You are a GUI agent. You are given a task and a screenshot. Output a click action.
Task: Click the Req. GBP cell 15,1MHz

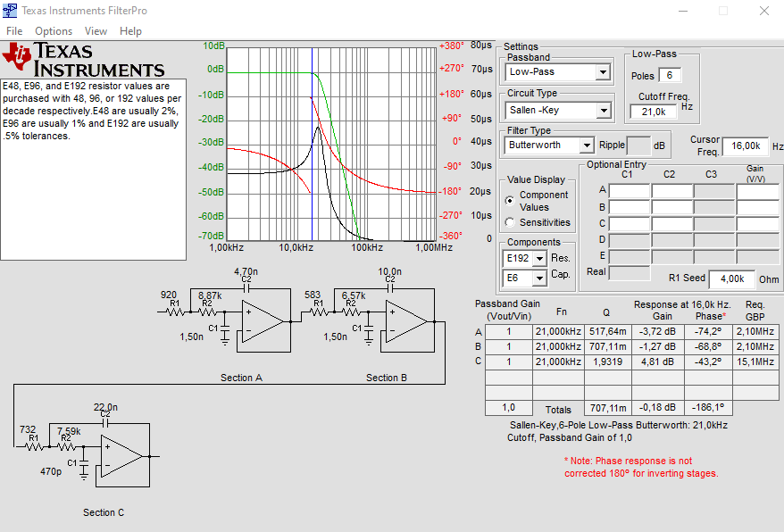click(755, 362)
